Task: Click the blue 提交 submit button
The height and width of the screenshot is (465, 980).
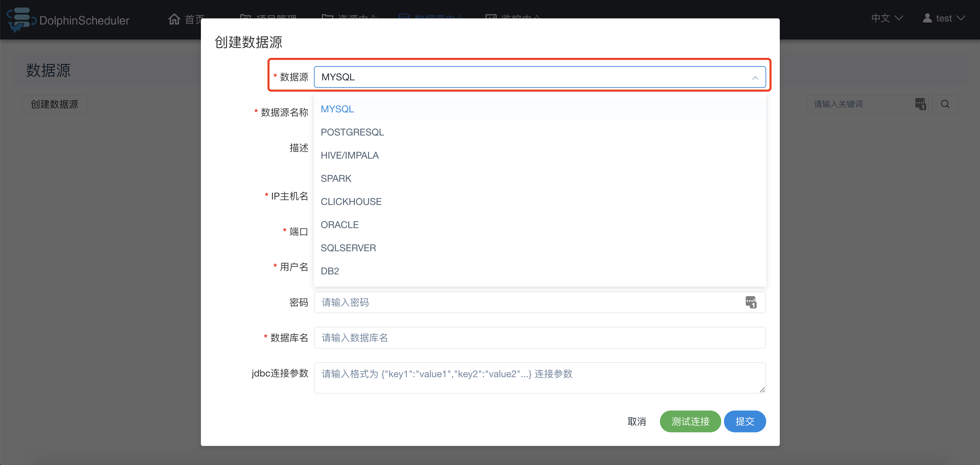Action: coord(744,421)
